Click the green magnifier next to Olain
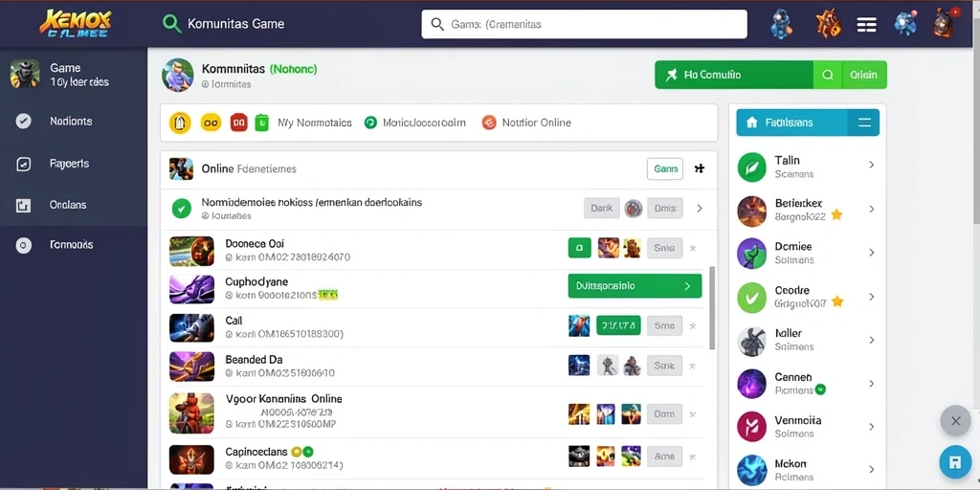The height and width of the screenshot is (490, 980). click(828, 75)
